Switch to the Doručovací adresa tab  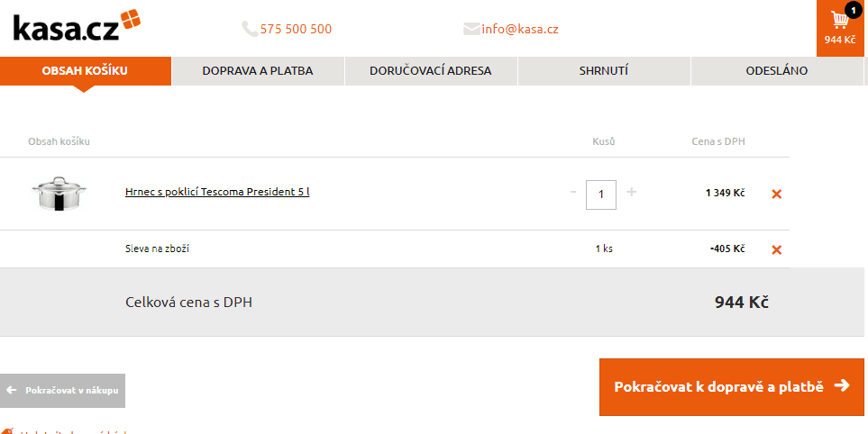(431, 71)
